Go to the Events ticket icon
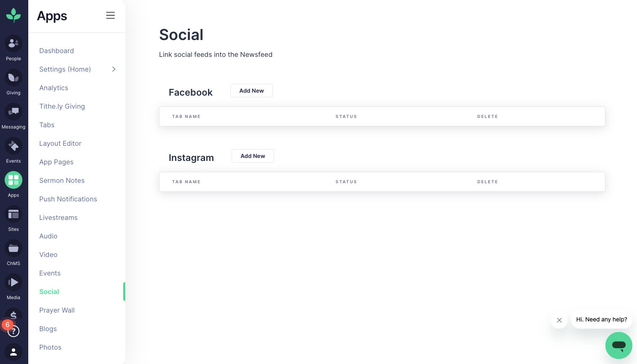Screen dimensions: 637x364 click(13, 146)
